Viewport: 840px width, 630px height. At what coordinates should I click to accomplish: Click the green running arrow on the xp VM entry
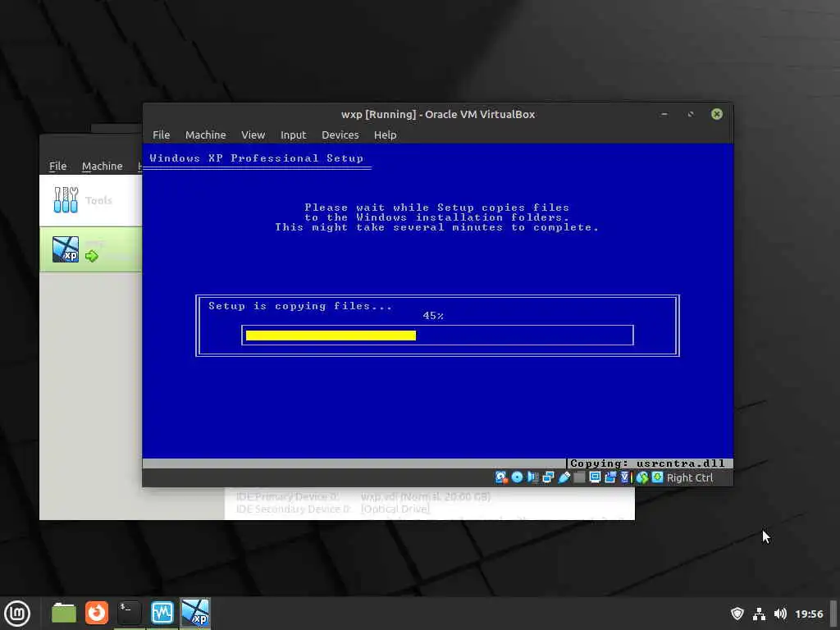92,256
